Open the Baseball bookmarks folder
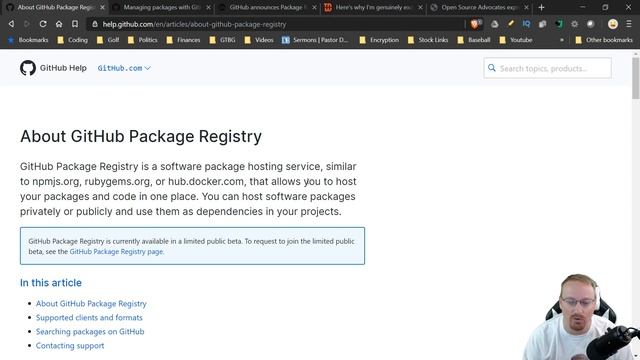The width and height of the screenshot is (640, 360). [x=474, y=40]
